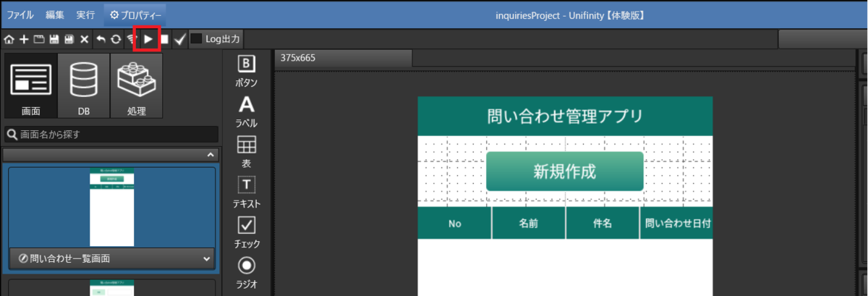Collapse the screen list panel chevron
This screenshot has width=868, height=296.
(210, 155)
